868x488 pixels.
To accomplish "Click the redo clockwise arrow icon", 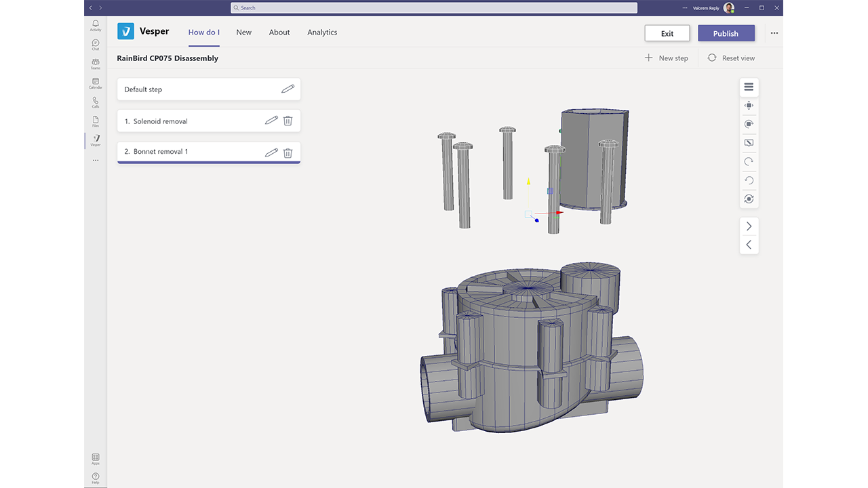I will [749, 161].
